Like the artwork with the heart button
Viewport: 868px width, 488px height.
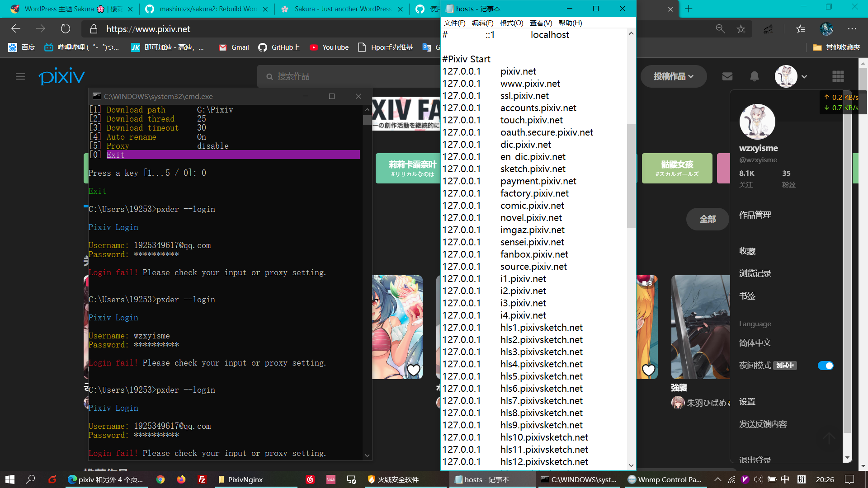(x=414, y=370)
